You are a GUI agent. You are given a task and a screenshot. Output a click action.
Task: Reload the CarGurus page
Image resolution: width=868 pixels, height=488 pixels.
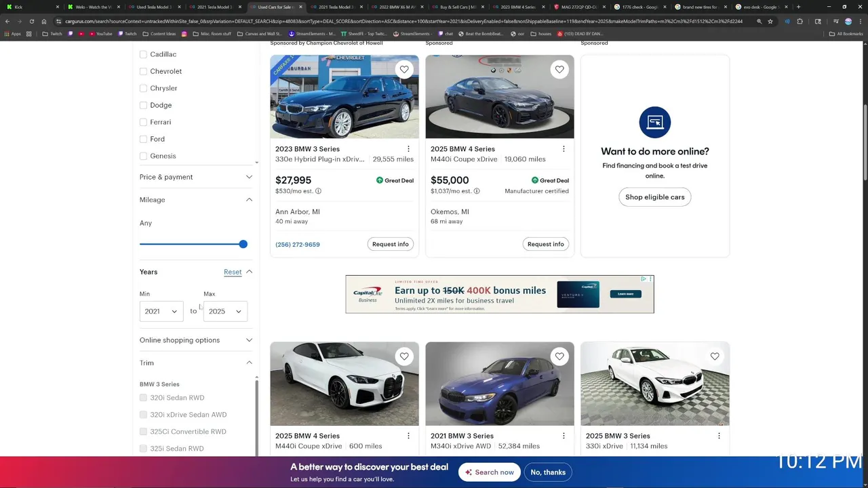[33, 21]
